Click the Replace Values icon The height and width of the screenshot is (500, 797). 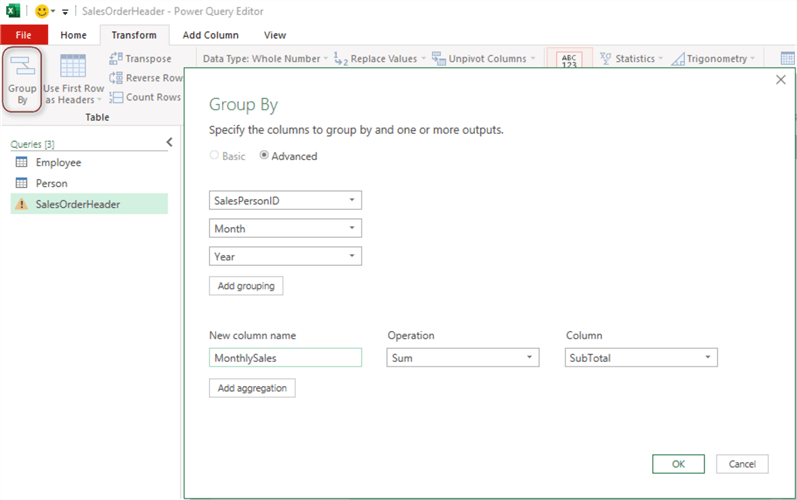(340, 59)
